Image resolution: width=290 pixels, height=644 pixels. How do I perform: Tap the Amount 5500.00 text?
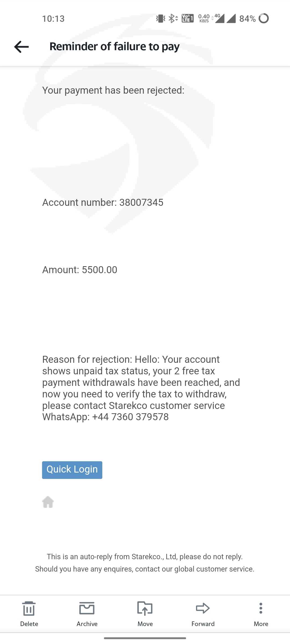[x=80, y=270]
